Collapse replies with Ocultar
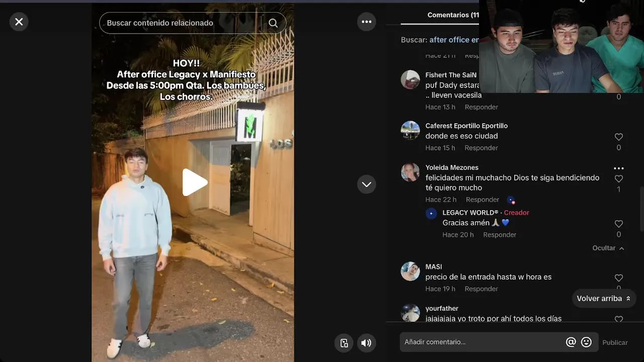644x362 pixels. 608,248
